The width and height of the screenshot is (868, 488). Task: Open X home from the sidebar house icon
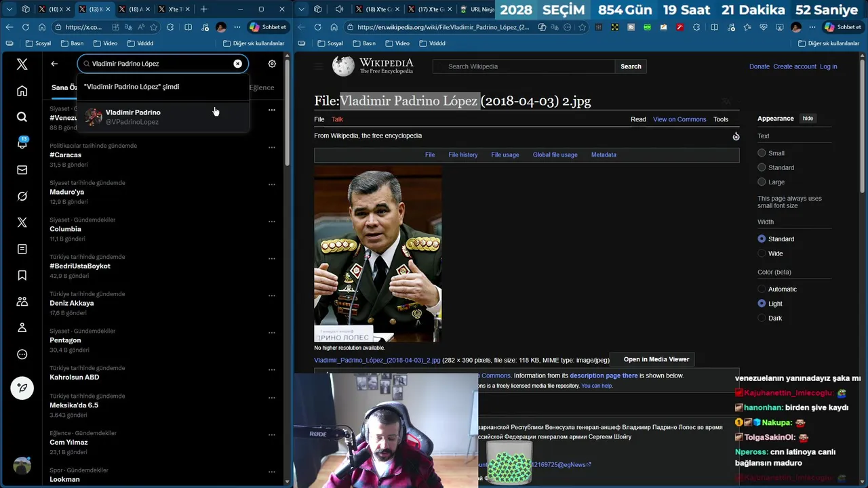22,91
